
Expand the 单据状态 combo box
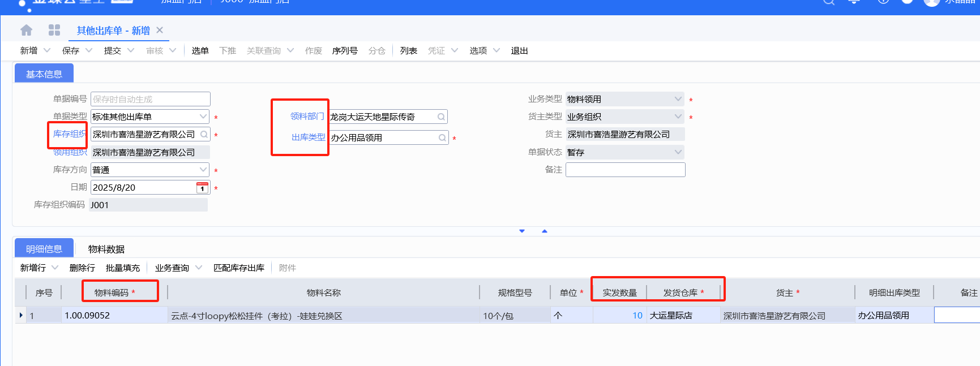click(678, 152)
